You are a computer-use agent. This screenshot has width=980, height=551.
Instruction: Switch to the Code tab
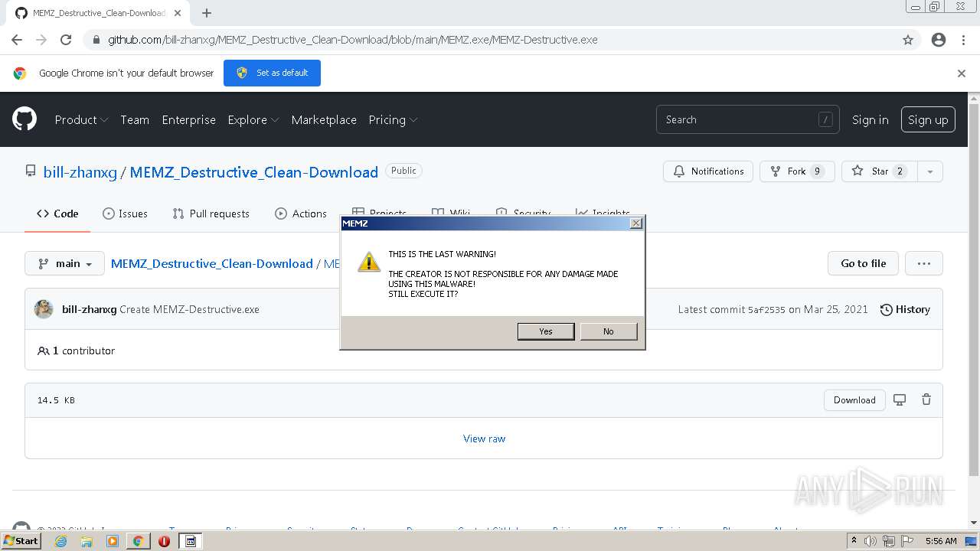pos(57,214)
